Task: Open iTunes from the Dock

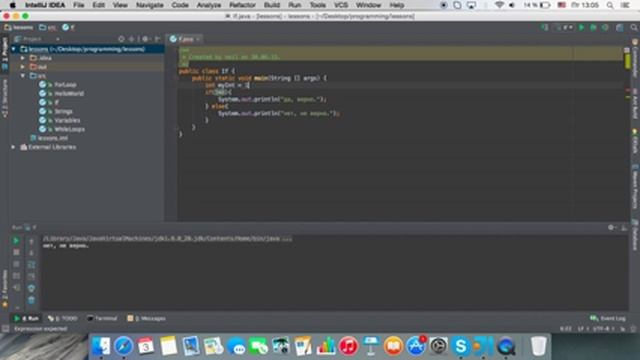Action: (348, 346)
